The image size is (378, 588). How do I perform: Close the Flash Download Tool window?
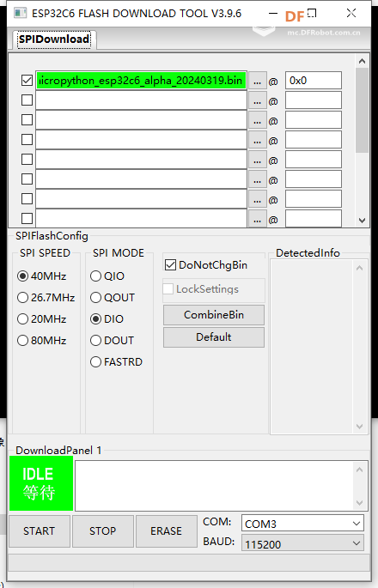click(351, 14)
